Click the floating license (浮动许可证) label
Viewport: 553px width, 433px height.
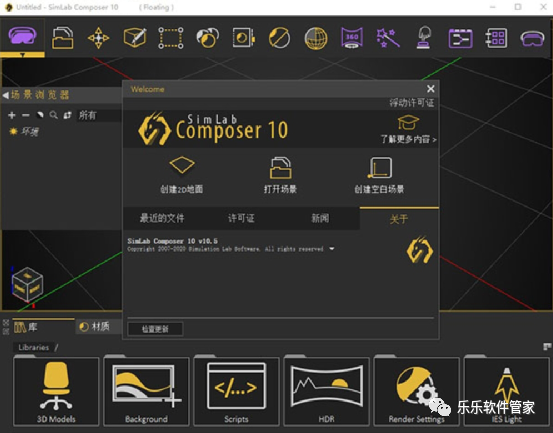coord(411,103)
